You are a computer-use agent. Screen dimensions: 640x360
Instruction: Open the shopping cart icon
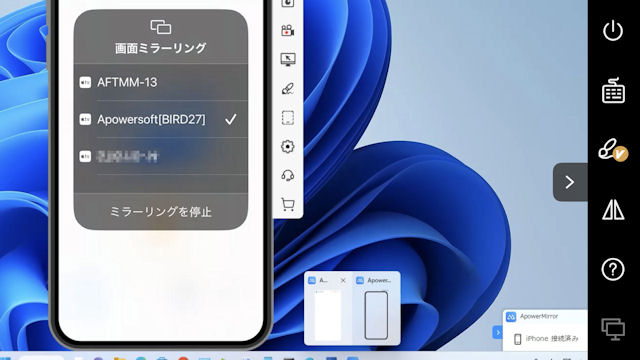[x=288, y=204]
